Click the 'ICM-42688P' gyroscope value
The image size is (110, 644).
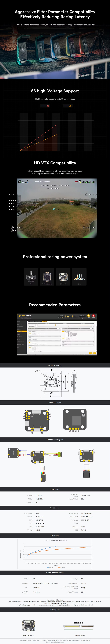(85, 520)
